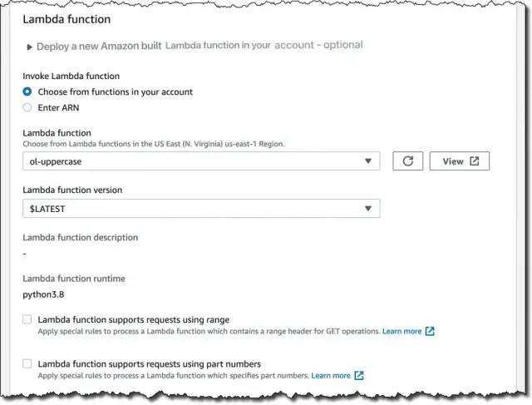Viewport: 532px width, 405px height.
Task: Check 'supports requests using part numbers' box
Action: (x=27, y=364)
